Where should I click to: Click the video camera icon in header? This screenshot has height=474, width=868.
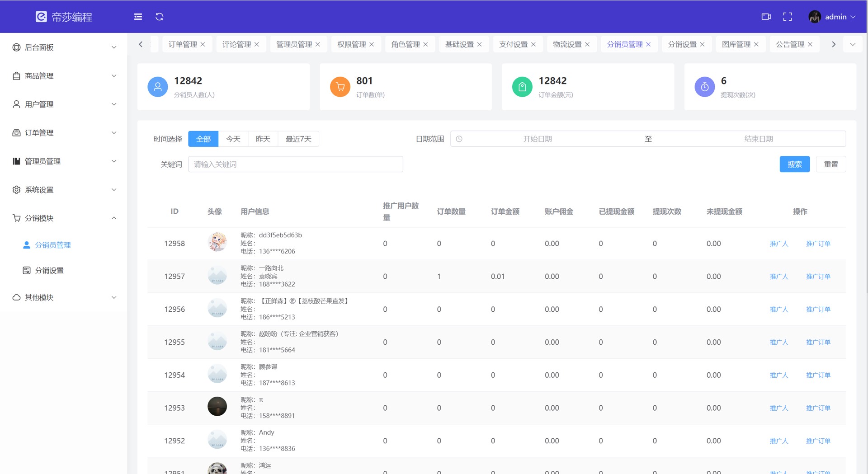(766, 17)
